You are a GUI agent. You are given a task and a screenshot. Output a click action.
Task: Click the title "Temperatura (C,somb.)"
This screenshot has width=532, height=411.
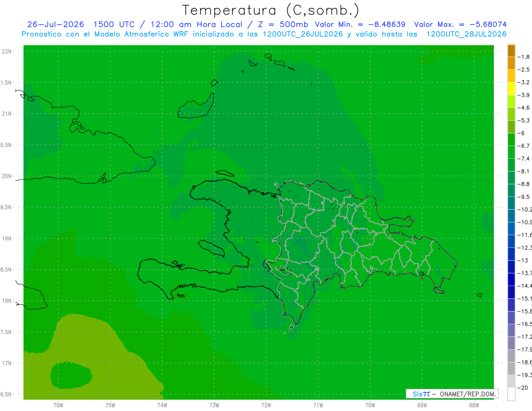point(271,11)
